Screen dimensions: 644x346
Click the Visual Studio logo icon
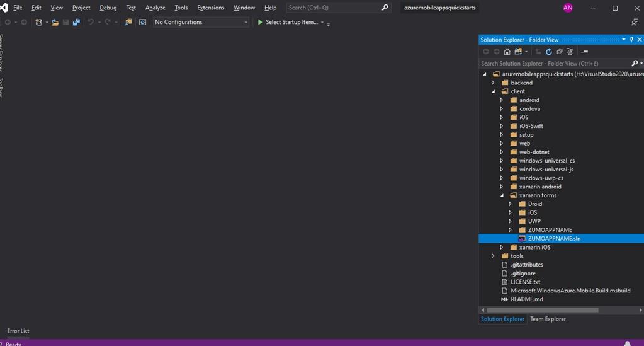click(4, 8)
